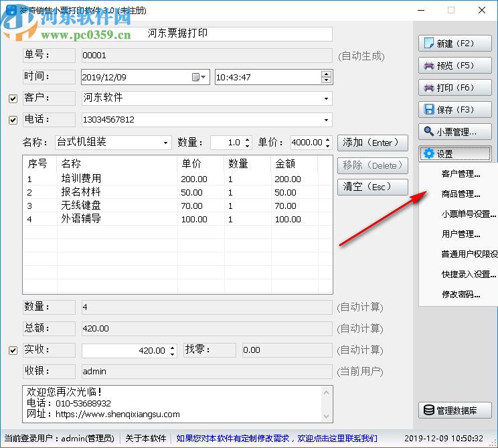The image size is (498, 448).
Task: Open 客户管理 from settings menu
Action: tap(461, 174)
